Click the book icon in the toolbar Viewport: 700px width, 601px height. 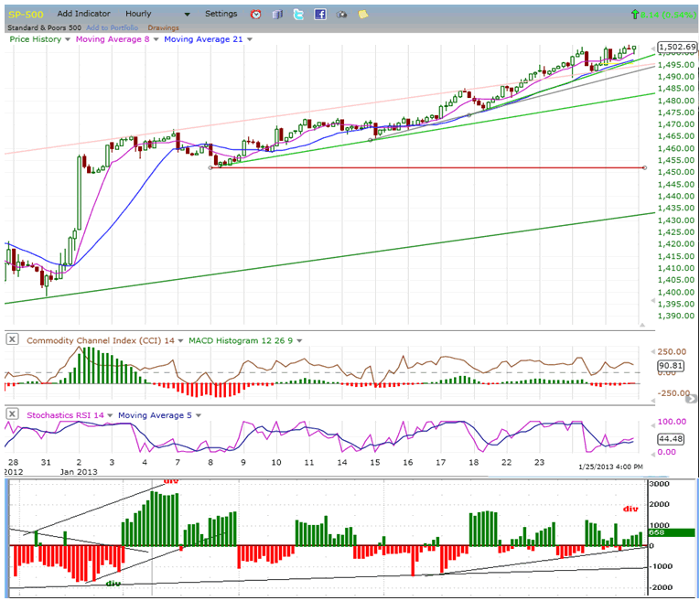click(278, 15)
